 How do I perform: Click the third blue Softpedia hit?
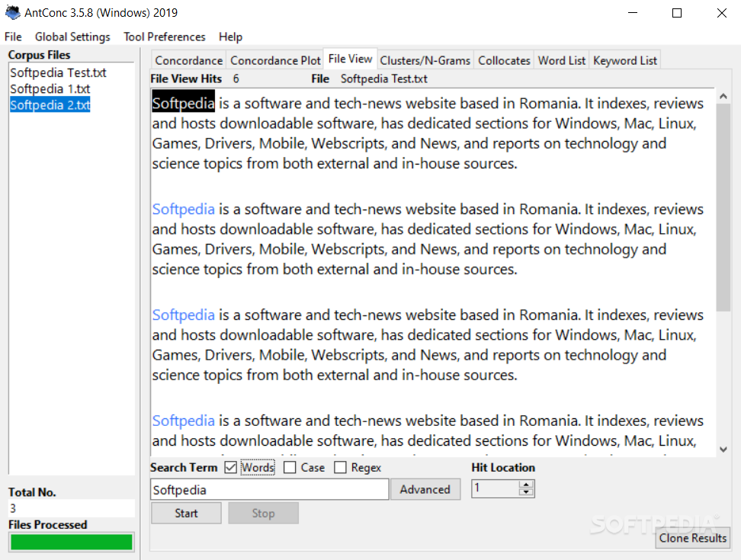point(184,315)
